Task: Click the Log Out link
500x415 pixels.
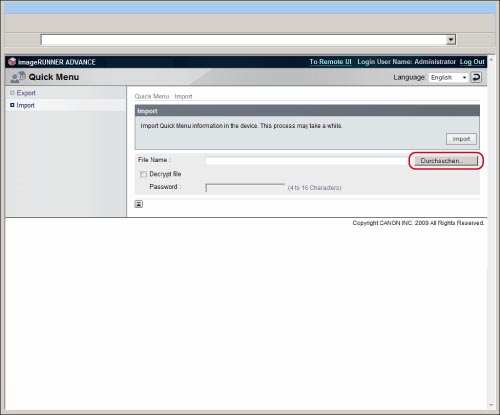Action: [472, 62]
